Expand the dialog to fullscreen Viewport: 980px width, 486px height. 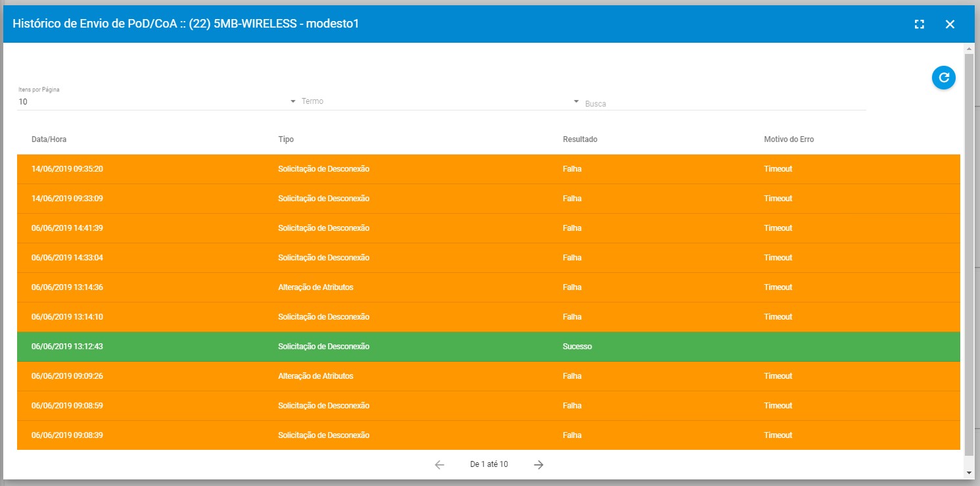pos(920,24)
